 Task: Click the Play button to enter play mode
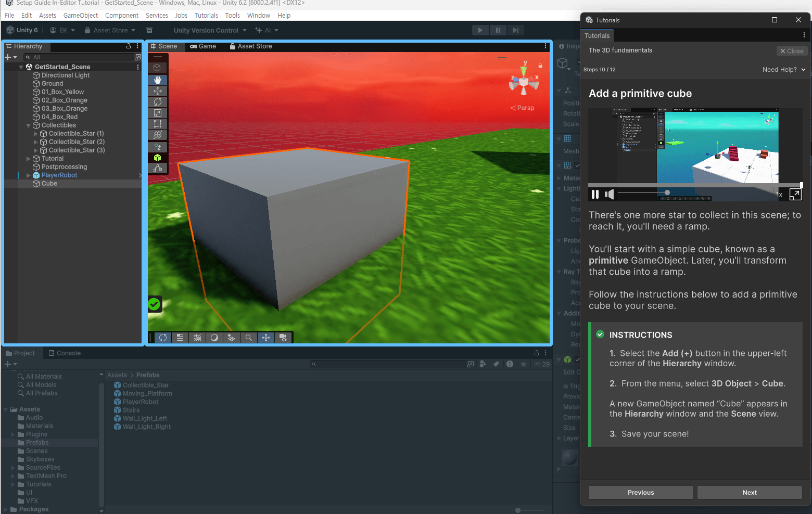[480, 30]
